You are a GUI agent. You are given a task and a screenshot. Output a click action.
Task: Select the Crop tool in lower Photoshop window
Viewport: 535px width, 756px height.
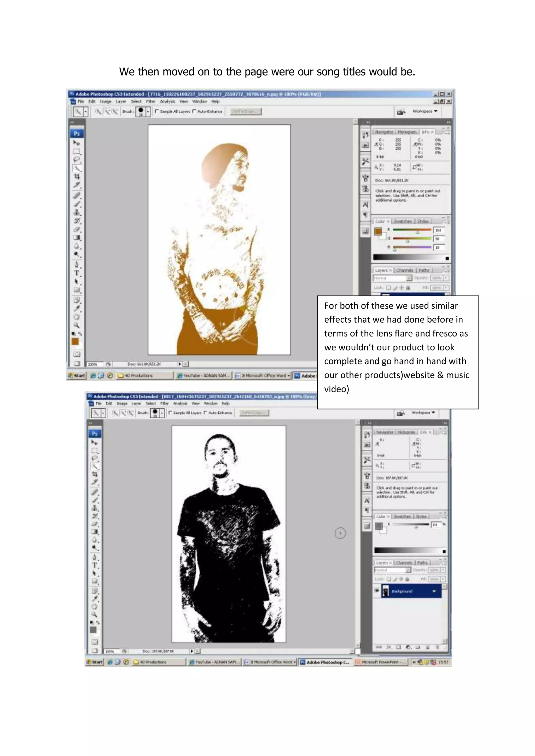tap(95, 474)
